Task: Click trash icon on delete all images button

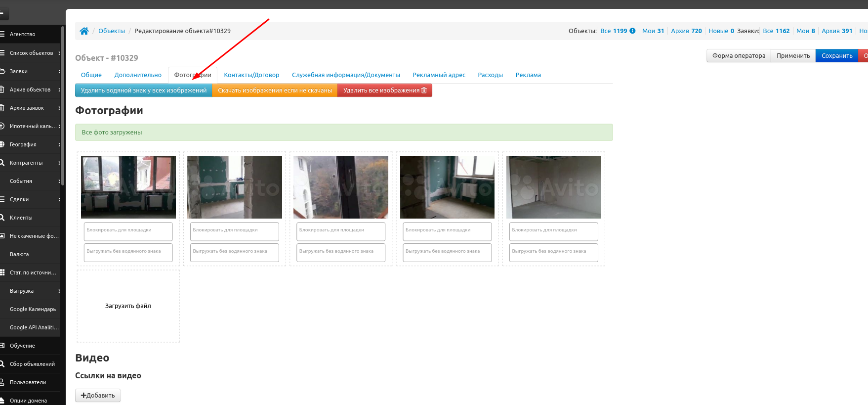Action: [424, 90]
